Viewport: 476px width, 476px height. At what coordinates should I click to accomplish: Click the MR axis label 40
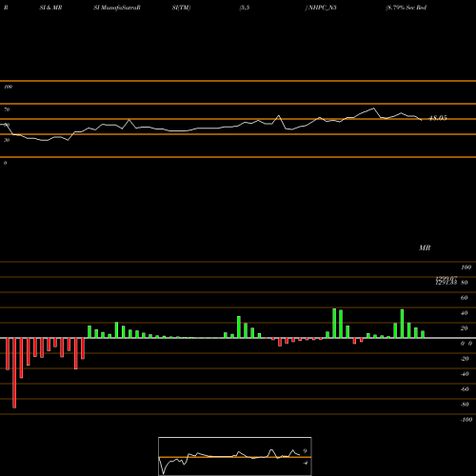[x=464, y=313]
